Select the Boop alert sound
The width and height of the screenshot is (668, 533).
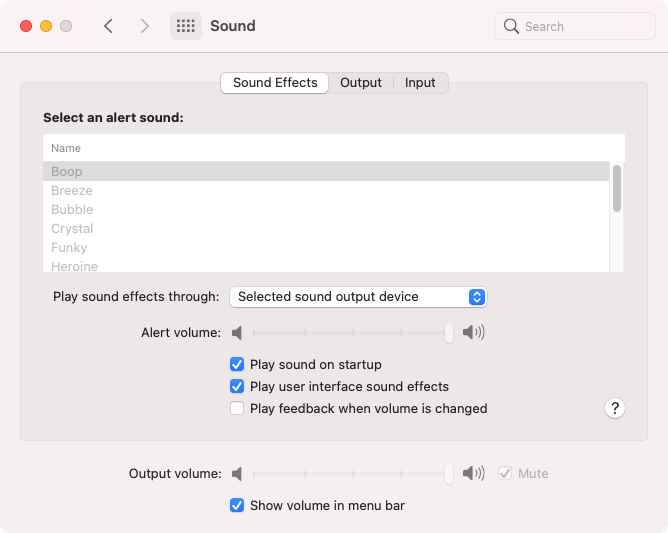326,171
